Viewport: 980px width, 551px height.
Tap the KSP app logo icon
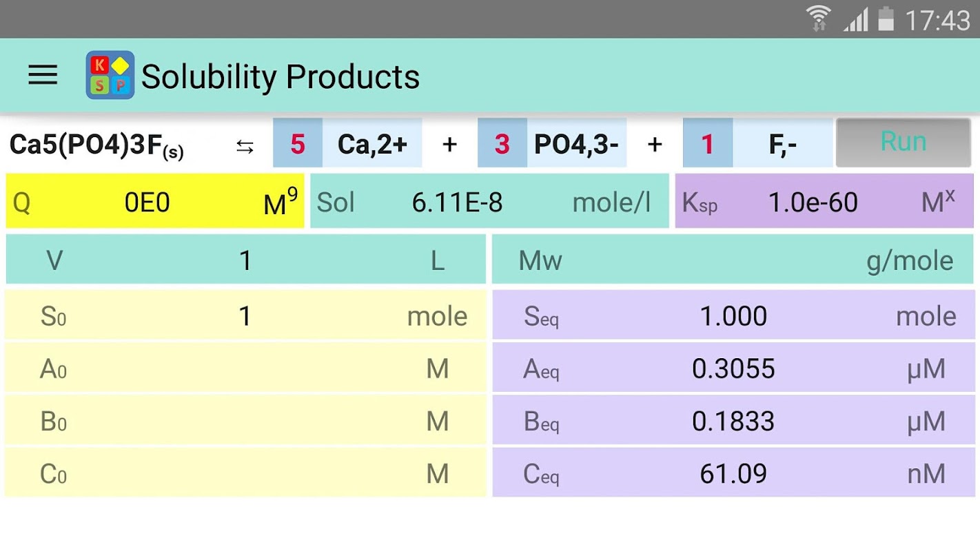tap(110, 75)
